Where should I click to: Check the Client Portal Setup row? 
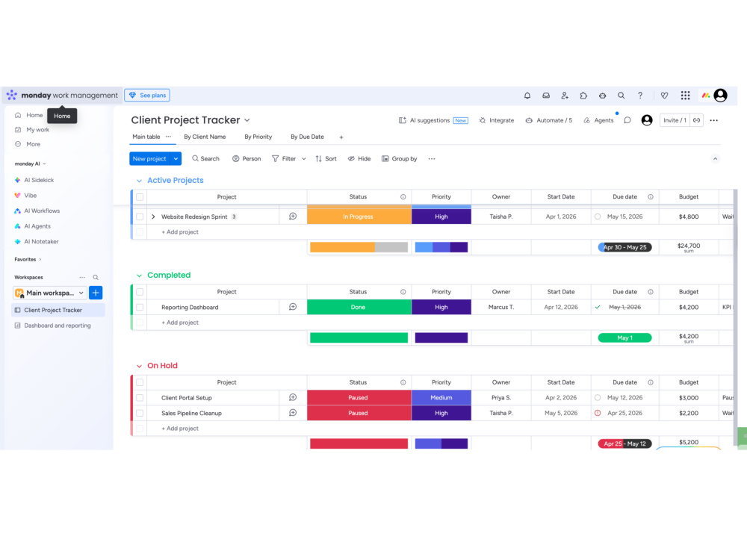140,398
